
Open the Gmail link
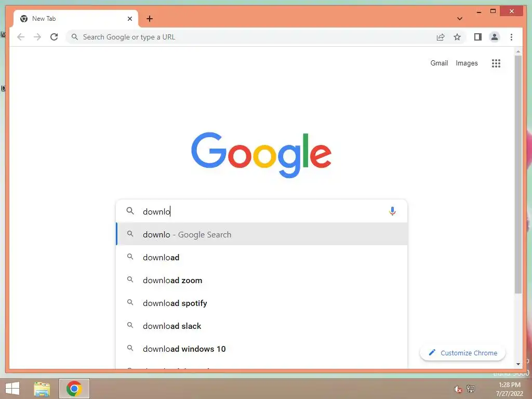pos(439,63)
